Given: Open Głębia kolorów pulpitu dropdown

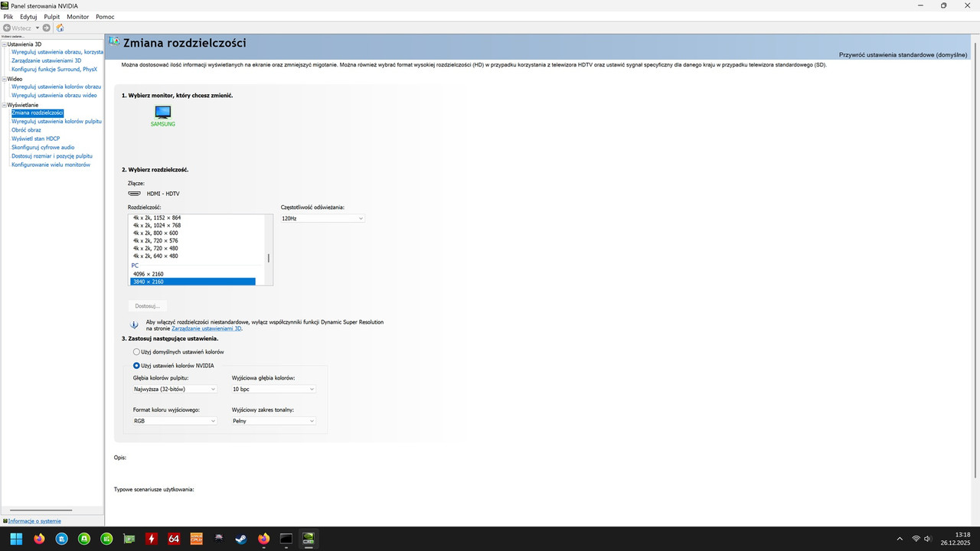Looking at the screenshot, I should pos(175,389).
